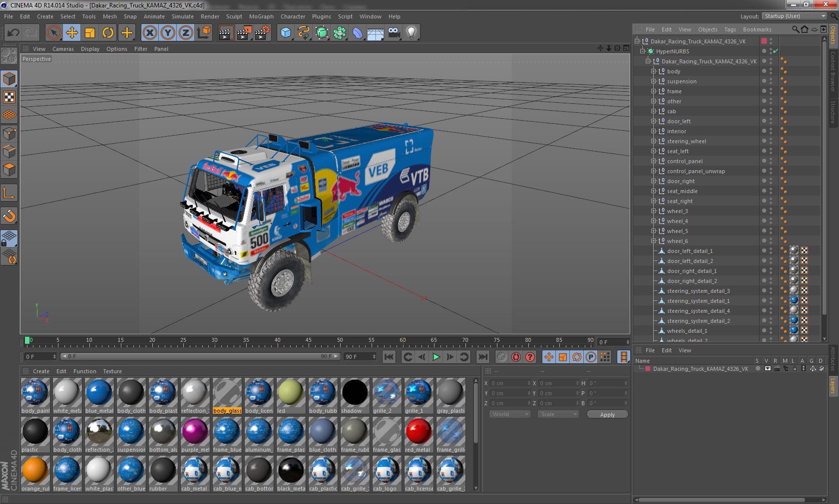
Task: Open the Sculpt menu
Action: pos(234,16)
